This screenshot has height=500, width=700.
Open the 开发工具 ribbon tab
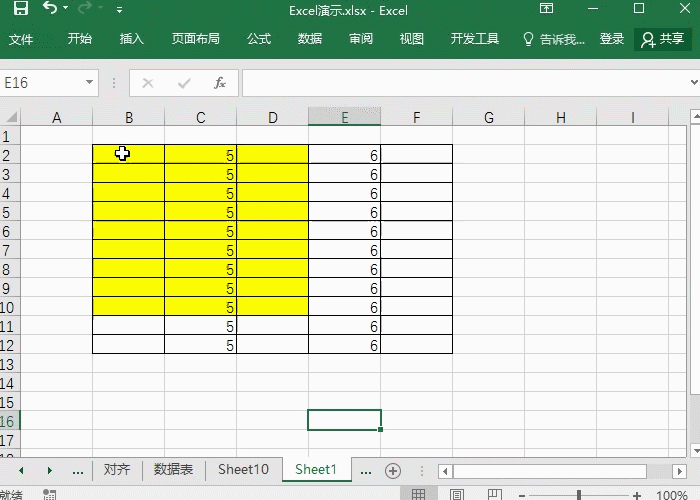475,39
